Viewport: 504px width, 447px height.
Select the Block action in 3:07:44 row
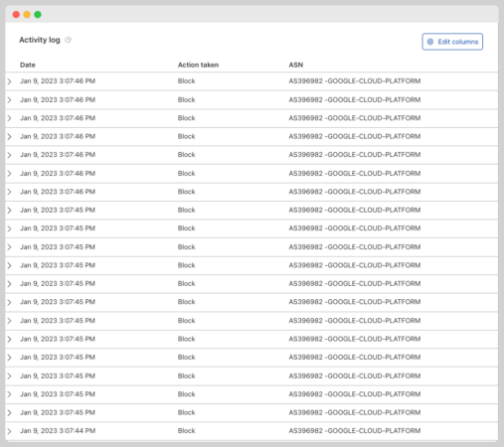click(x=186, y=431)
